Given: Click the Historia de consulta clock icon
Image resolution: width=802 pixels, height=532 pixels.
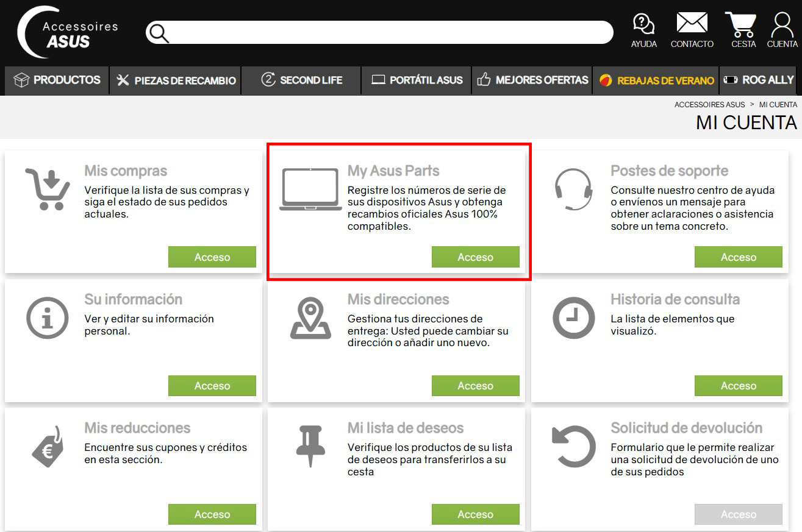Looking at the screenshot, I should (573, 318).
